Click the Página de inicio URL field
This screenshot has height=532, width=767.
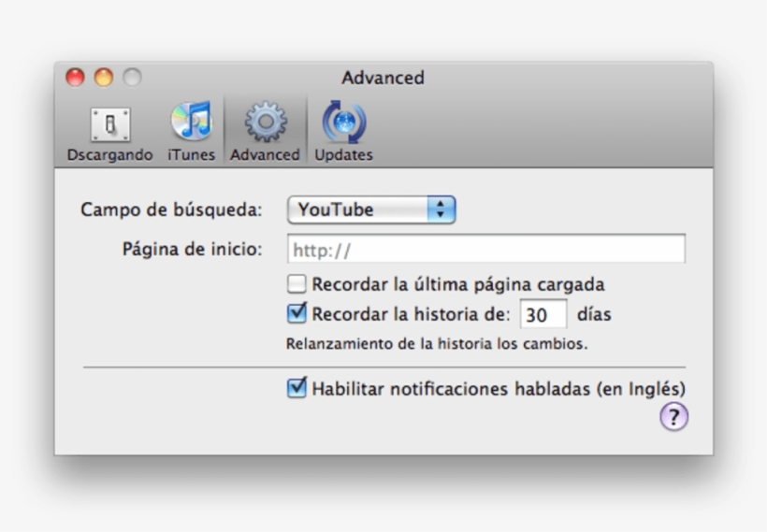tap(485, 250)
